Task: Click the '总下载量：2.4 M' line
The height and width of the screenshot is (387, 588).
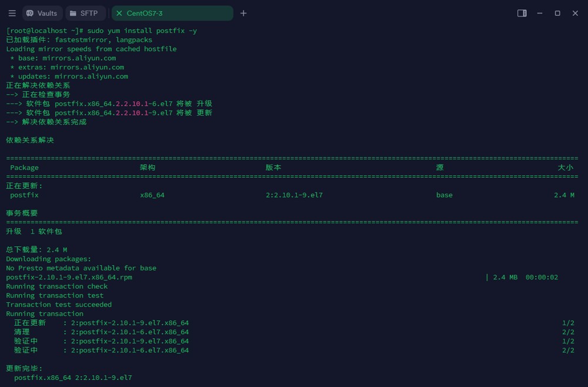Action: click(x=36, y=250)
